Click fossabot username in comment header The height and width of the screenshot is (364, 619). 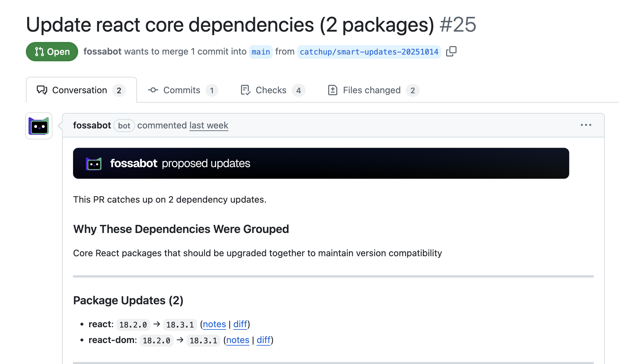[92, 125]
